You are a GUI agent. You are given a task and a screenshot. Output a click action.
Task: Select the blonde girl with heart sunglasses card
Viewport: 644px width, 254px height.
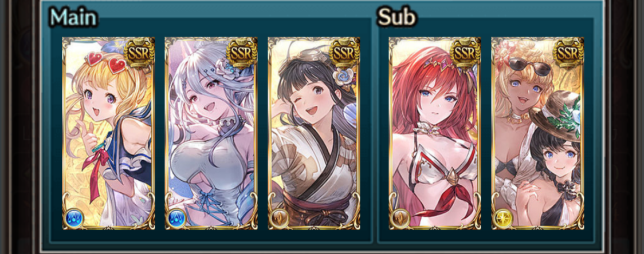(x=108, y=133)
